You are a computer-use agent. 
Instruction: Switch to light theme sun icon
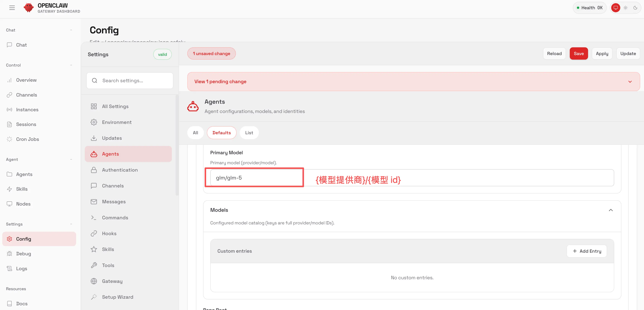[x=625, y=8]
